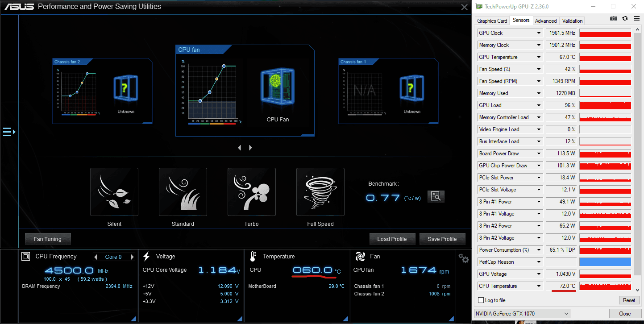Click the Voltage lightning bolt icon
This screenshot has width=644, height=324.
pyautogui.click(x=146, y=256)
